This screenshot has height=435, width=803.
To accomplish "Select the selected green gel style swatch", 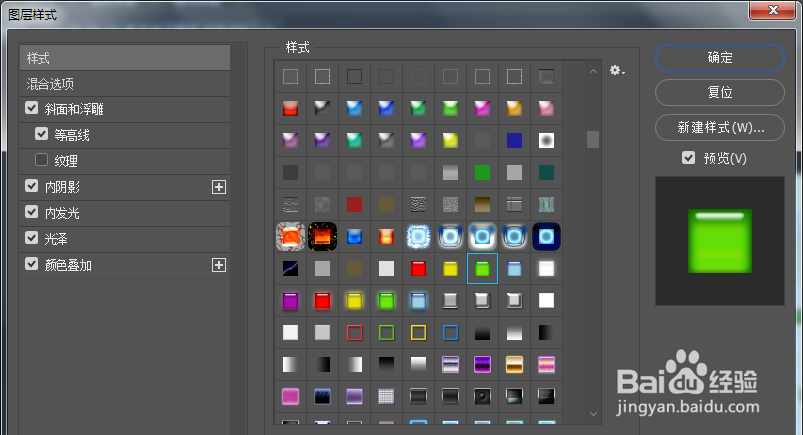I will pyautogui.click(x=482, y=268).
